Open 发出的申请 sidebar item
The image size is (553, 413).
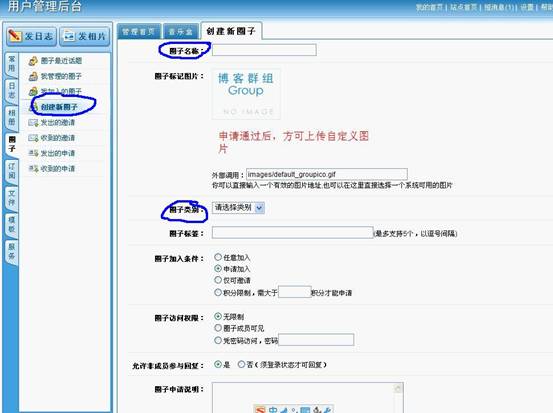52,153
